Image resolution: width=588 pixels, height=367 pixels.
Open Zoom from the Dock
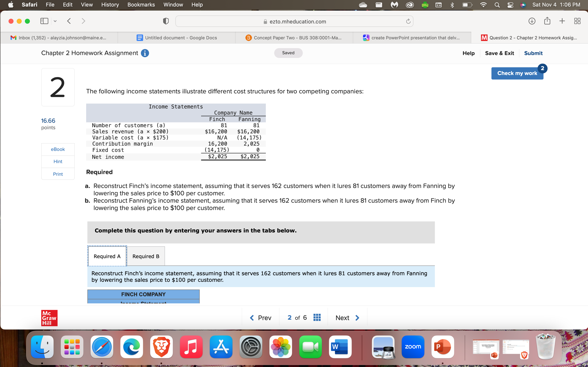[x=413, y=347]
